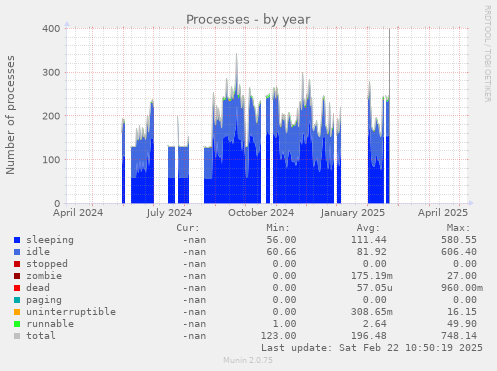Viewport: 497px width, 371px height.
Task: Click dead max value 960.00m
Action: (x=462, y=288)
